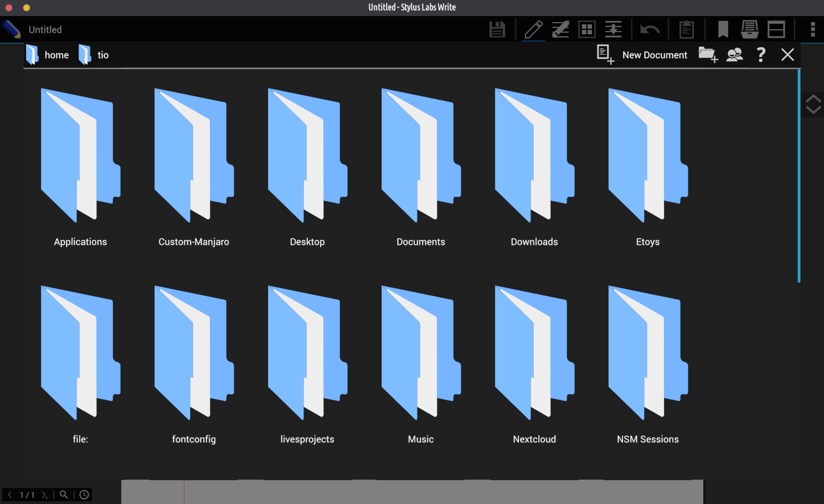Create a New Document
The image size is (824, 504).
(x=655, y=55)
